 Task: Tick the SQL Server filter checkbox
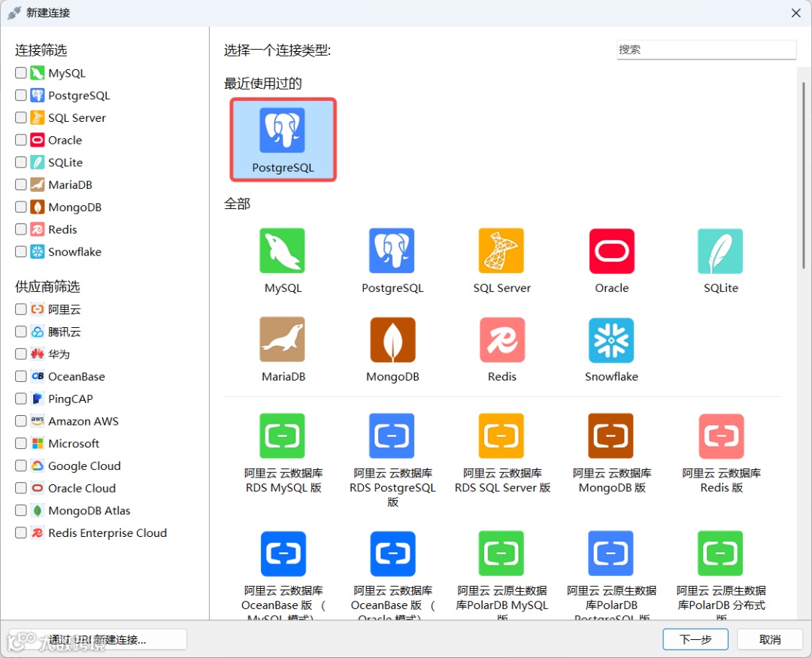[21, 117]
